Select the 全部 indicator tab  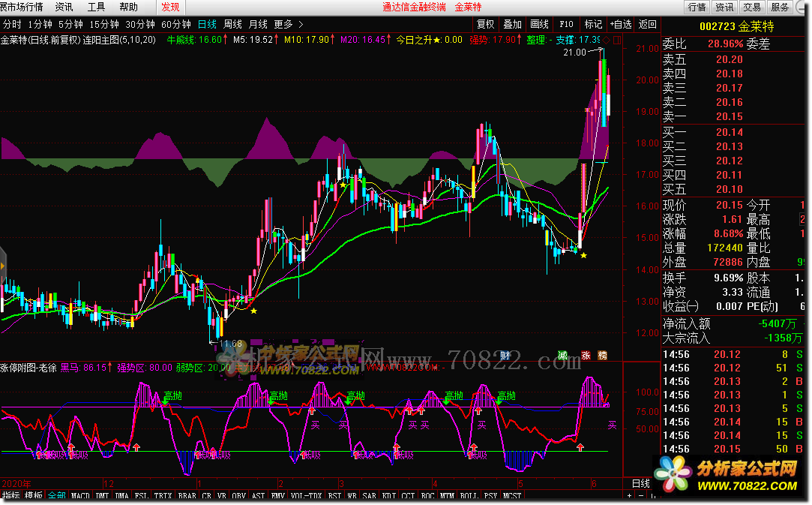pos(56,496)
